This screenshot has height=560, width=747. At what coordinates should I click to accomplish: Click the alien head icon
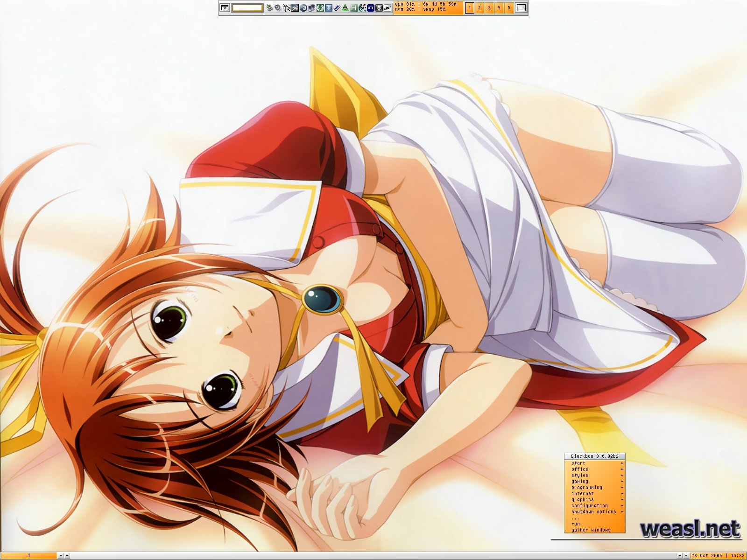coord(379,8)
